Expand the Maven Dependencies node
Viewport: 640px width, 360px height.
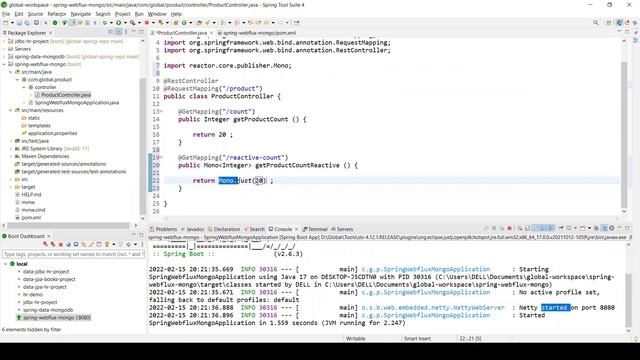[11, 156]
